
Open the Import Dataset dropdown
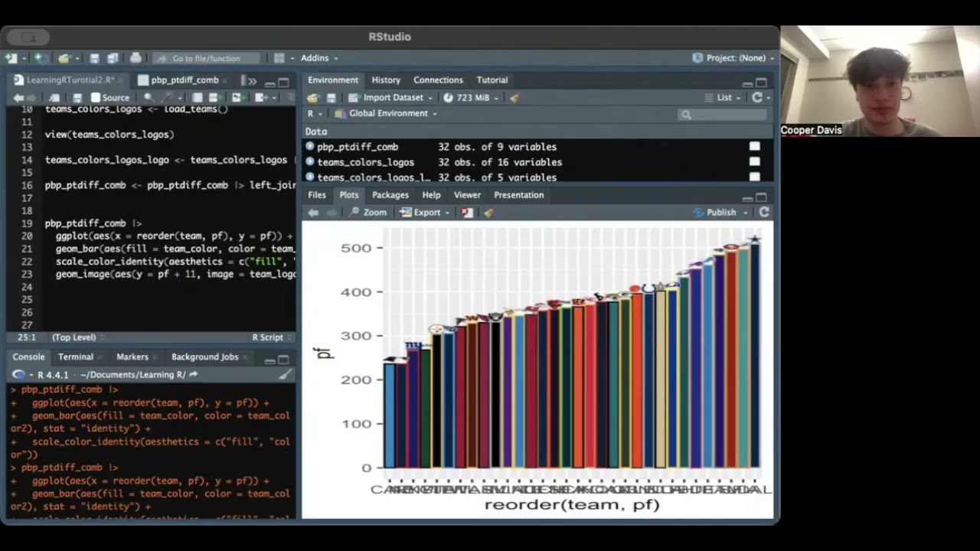(x=390, y=98)
